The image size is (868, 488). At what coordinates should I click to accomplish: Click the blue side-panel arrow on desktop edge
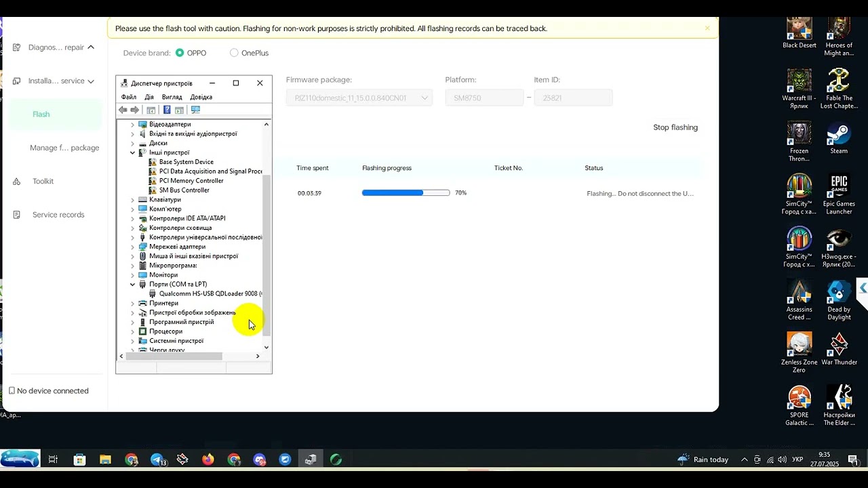pos(863,289)
